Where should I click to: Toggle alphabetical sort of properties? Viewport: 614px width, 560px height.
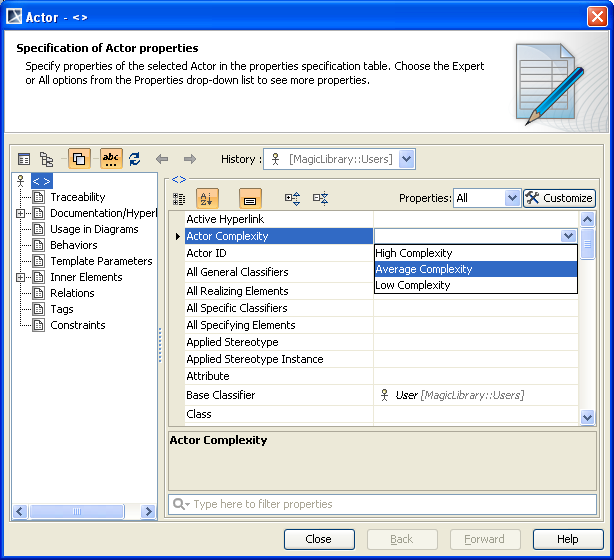(207, 199)
